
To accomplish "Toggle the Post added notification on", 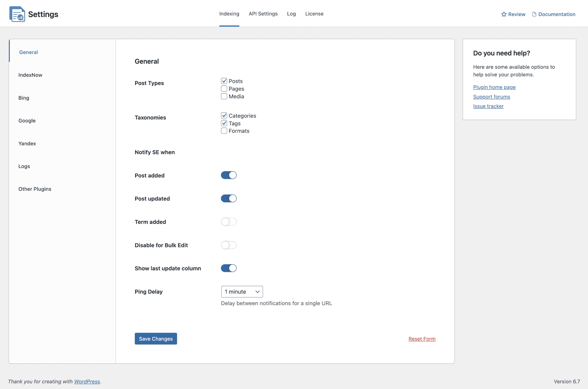I will pyautogui.click(x=229, y=175).
